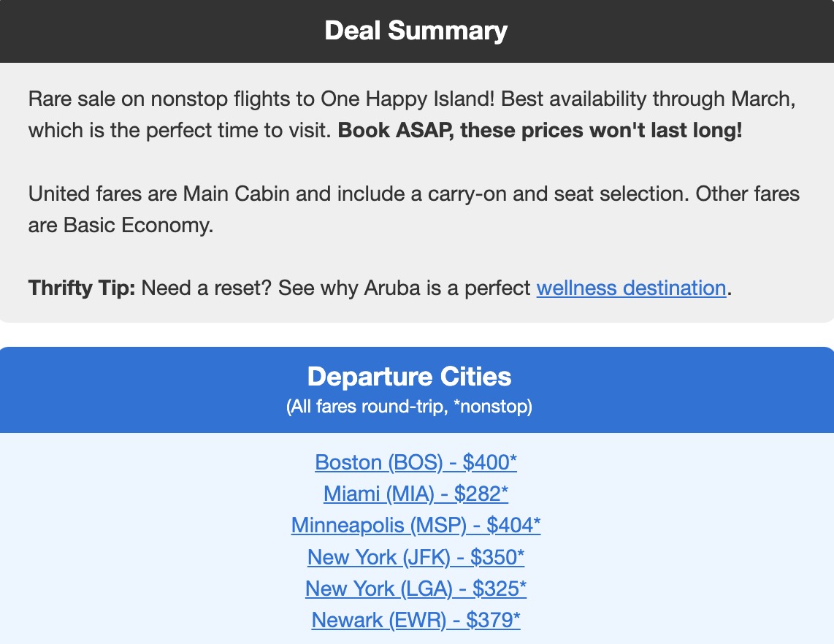Image resolution: width=834 pixels, height=644 pixels.
Task: Click the Deal Summary header bar
Action: point(417,31)
